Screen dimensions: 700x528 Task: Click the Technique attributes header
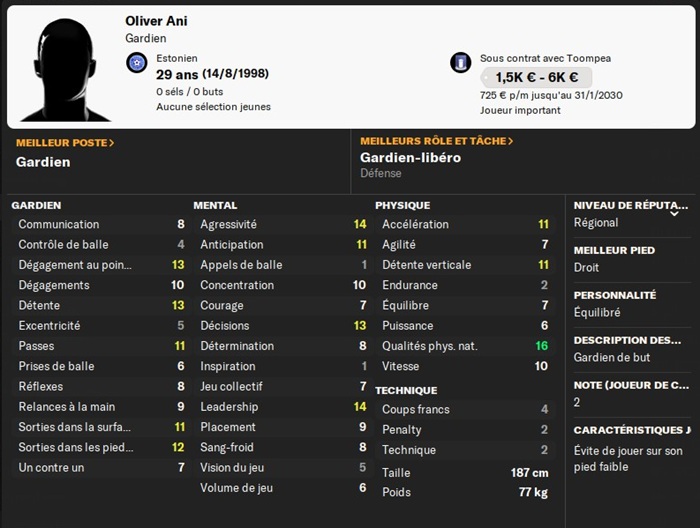(x=406, y=390)
